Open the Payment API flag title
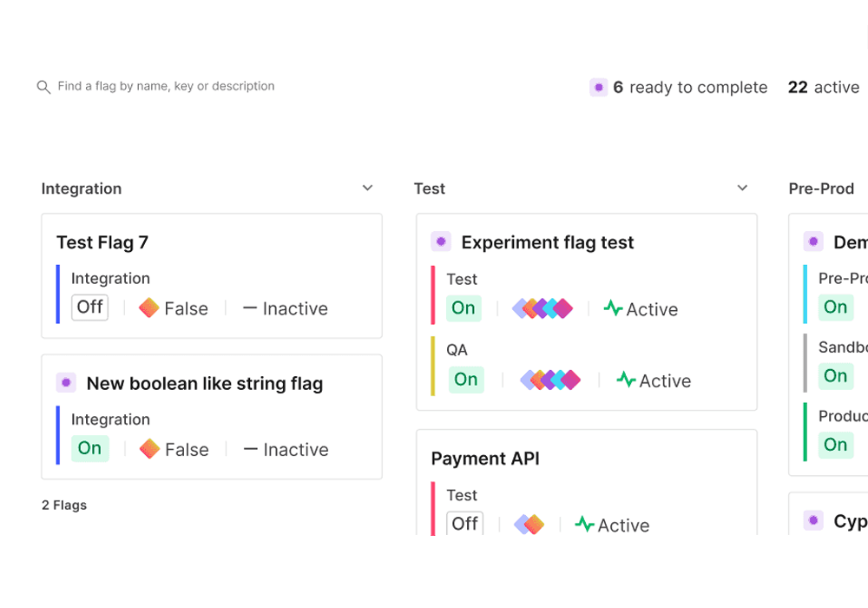 (485, 459)
